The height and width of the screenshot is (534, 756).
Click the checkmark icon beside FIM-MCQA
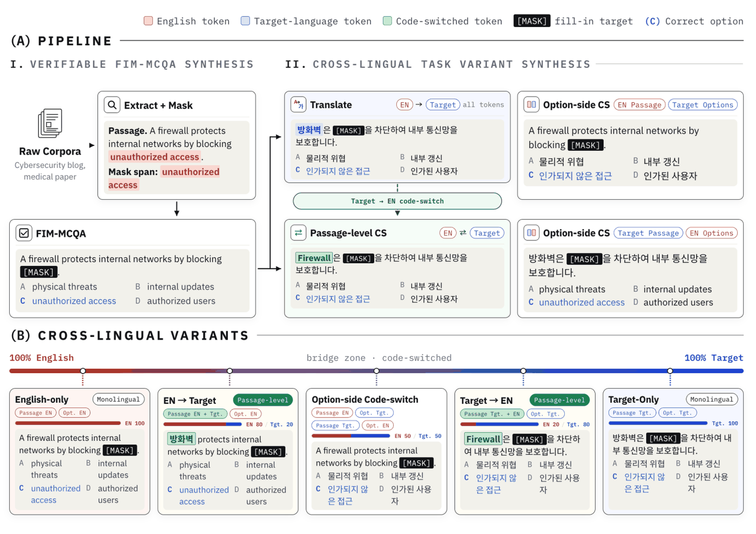tap(24, 233)
